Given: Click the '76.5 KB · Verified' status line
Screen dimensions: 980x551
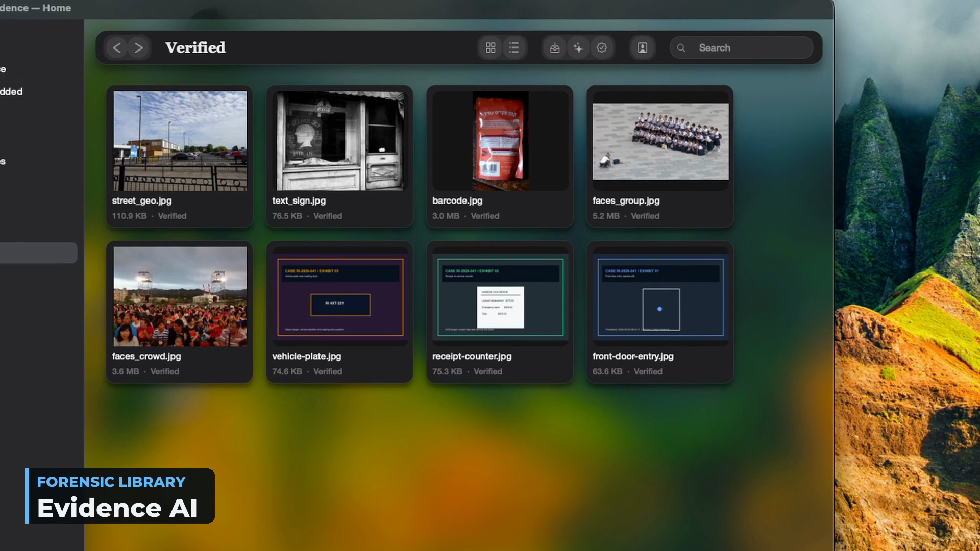Looking at the screenshot, I should point(307,216).
